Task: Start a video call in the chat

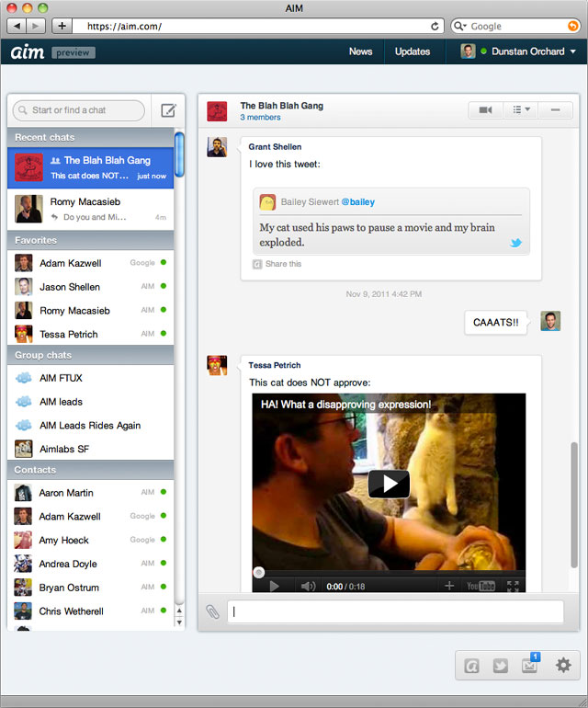Action: point(486,110)
